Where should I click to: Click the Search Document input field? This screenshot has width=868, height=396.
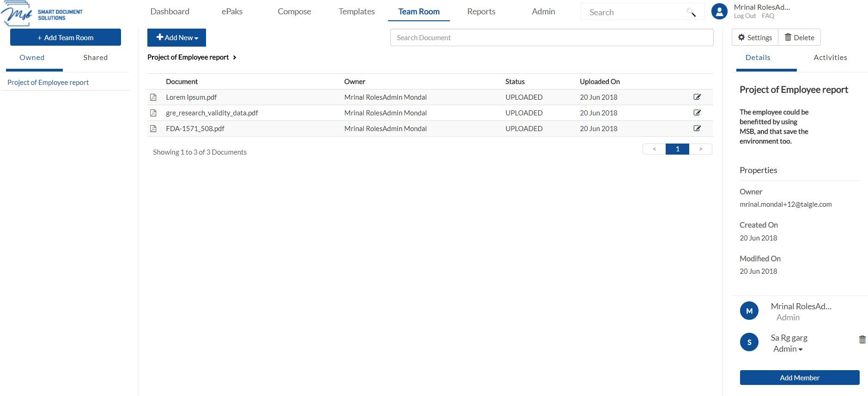click(x=552, y=37)
